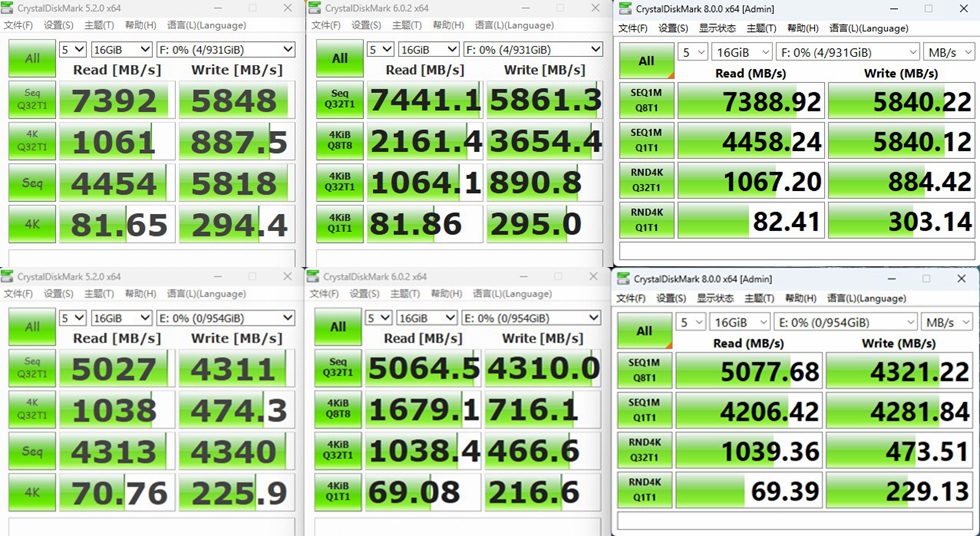Open 设置(S) menu in 5.2.0 F: window
The image size is (980, 536).
click(58, 26)
